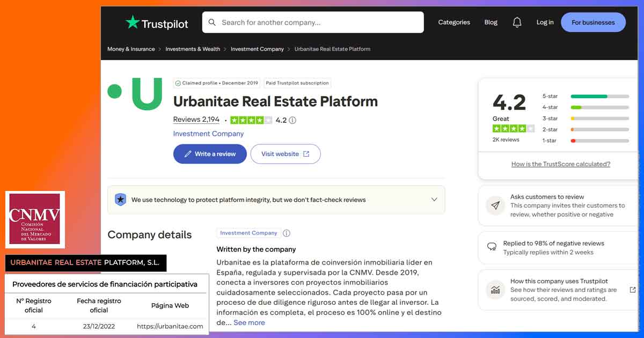Click the search for another company field
Image resolution: width=644 pixels, height=338 pixels.
tap(313, 23)
